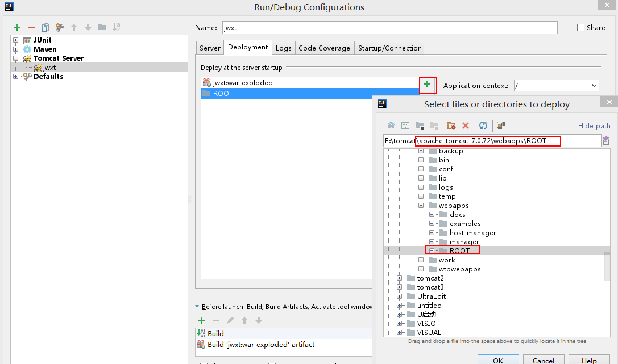Delete selected file red X icon
The height and width of the screenshot is (364, 618).
(466, 125)
